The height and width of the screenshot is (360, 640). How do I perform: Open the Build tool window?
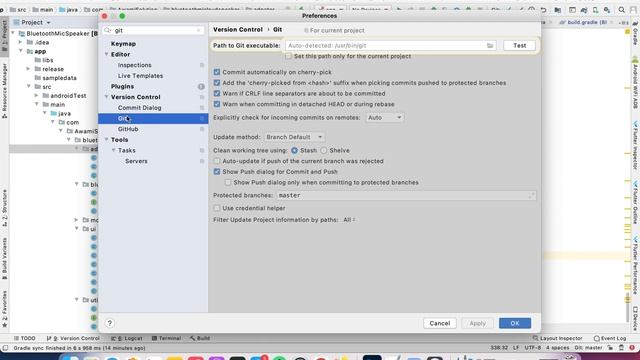[200, 338]
